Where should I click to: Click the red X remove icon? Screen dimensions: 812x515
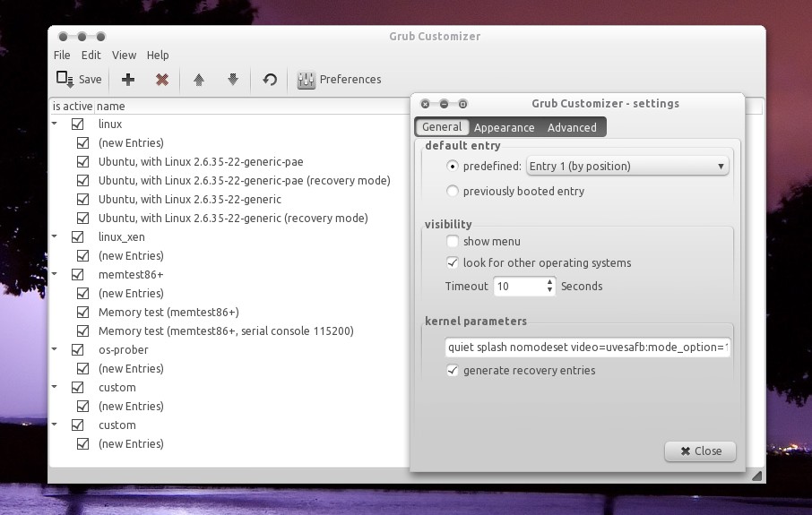point(162,80)
